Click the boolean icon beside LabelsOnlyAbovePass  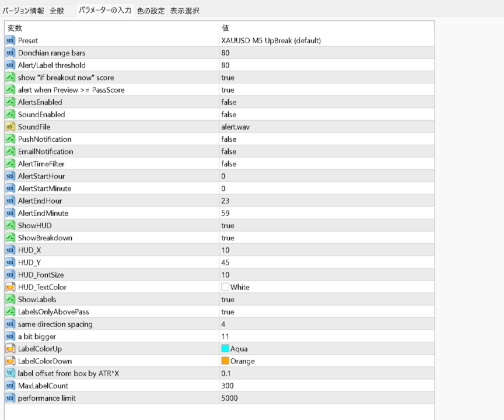[10, 311]
